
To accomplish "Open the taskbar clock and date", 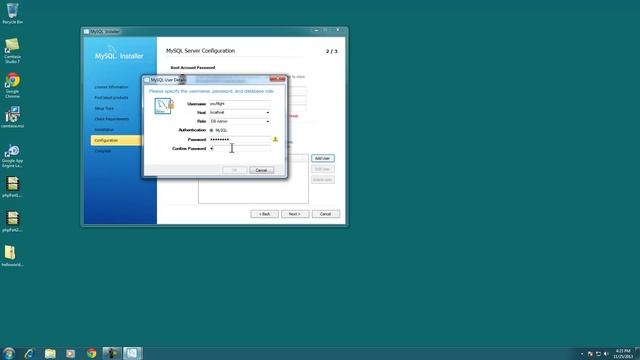I will pyautogui.click(x=623, y=354).
